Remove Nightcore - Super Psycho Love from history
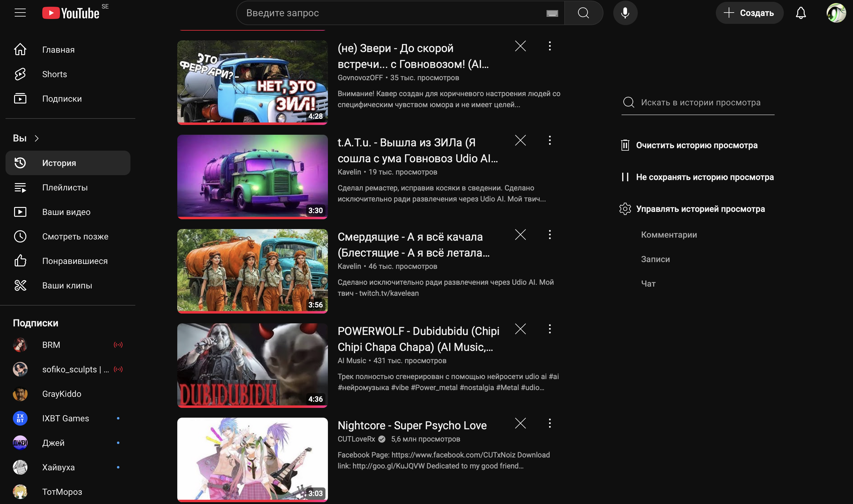 [x=520, y=423]
